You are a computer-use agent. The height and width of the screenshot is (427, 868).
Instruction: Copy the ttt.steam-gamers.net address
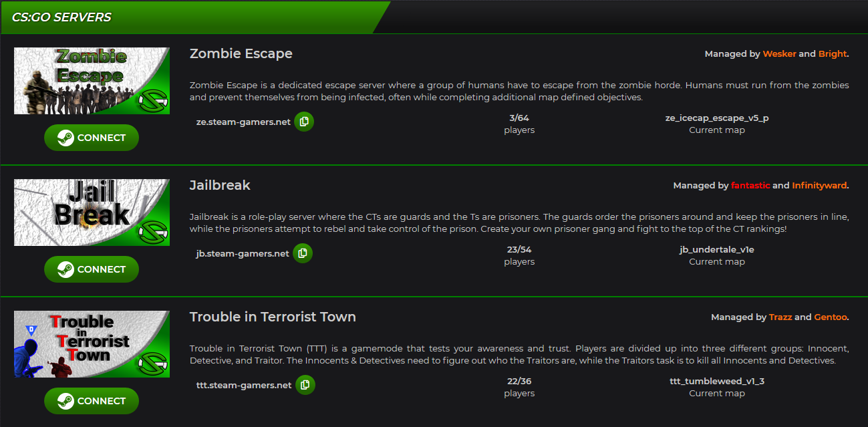click(305, 385)
